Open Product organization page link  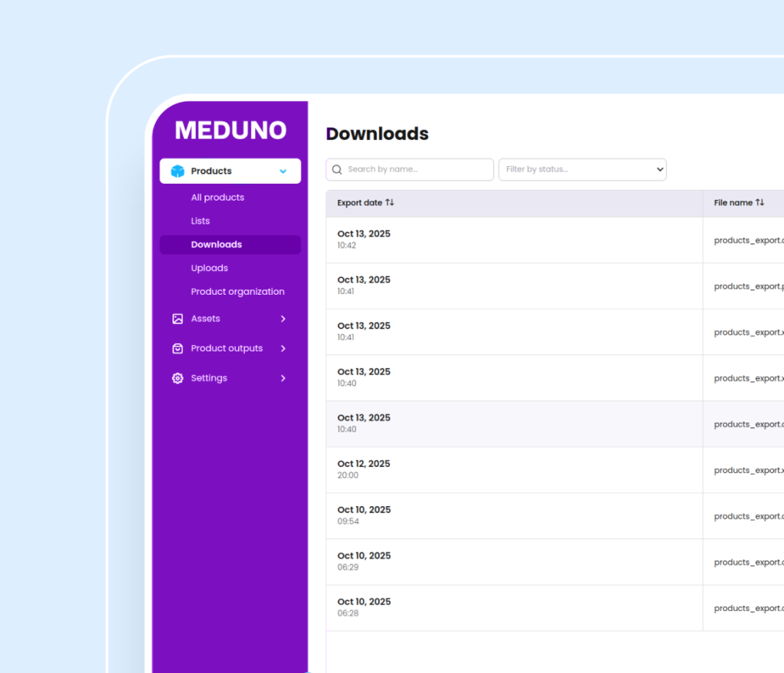coord(237,292)
